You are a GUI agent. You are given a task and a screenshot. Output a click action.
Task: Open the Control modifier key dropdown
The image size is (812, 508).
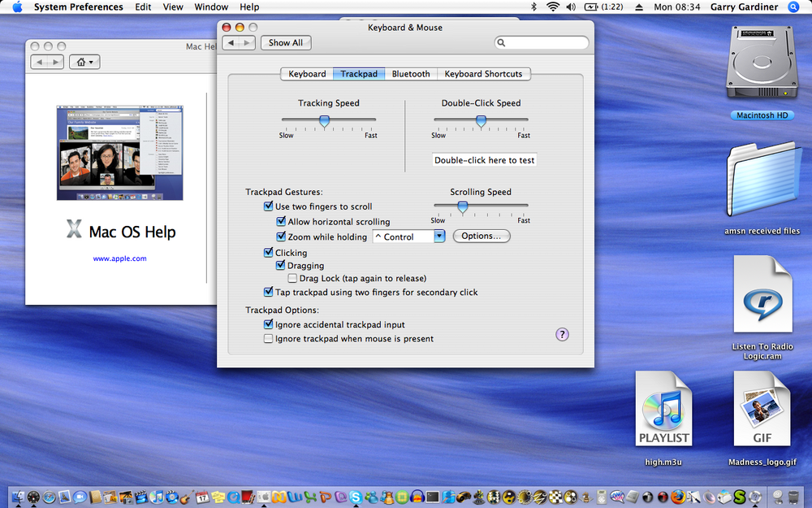click(408, 237)
